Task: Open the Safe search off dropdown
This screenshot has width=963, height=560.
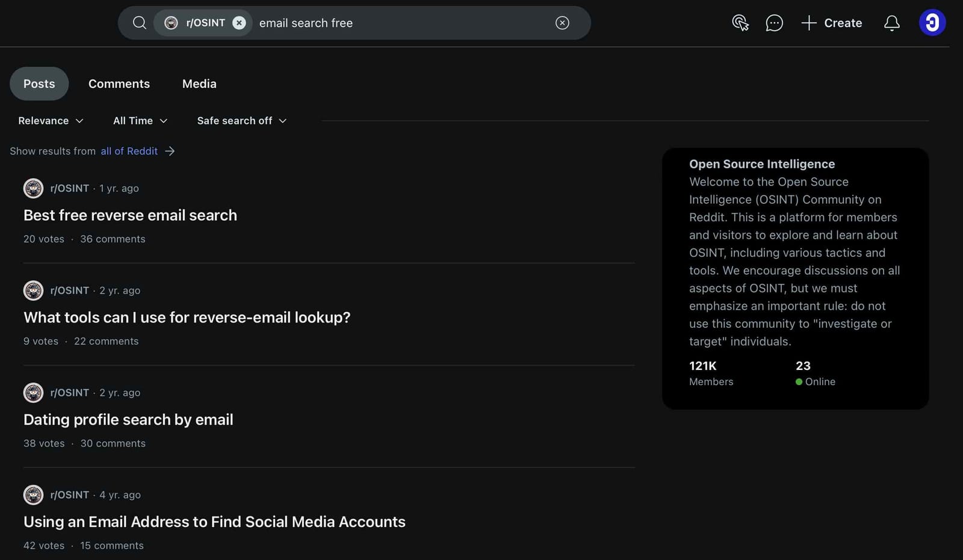Action: click(x=241, y=120)
